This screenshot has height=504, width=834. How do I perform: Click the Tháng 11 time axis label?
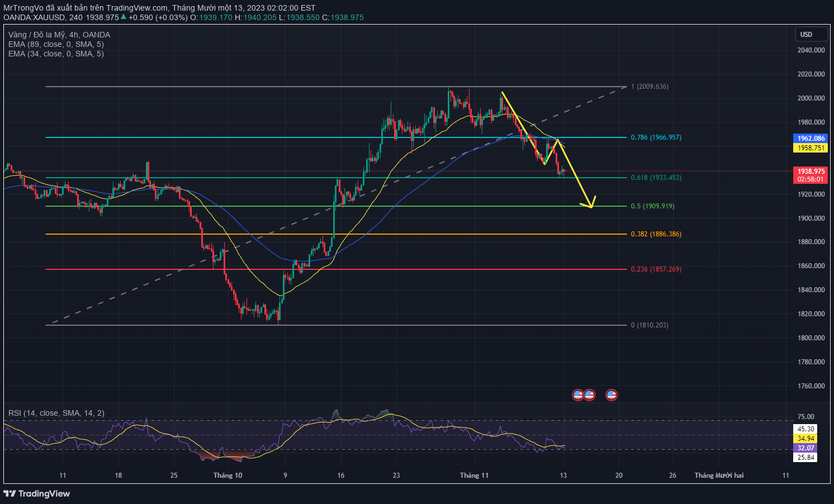click(x=474, y=476)
